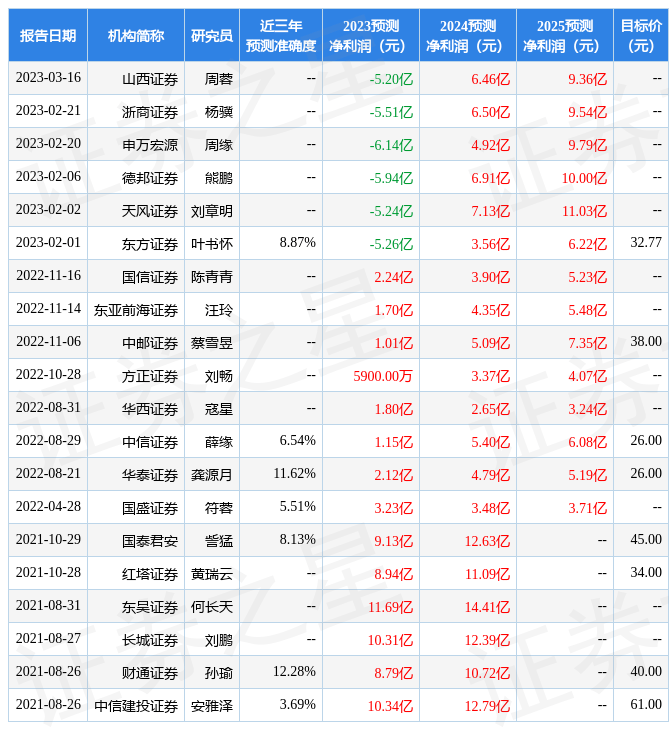Screen dimensions: 669x730
Task: Click the 11.03亿 value
Action: [x=584, y=211]
